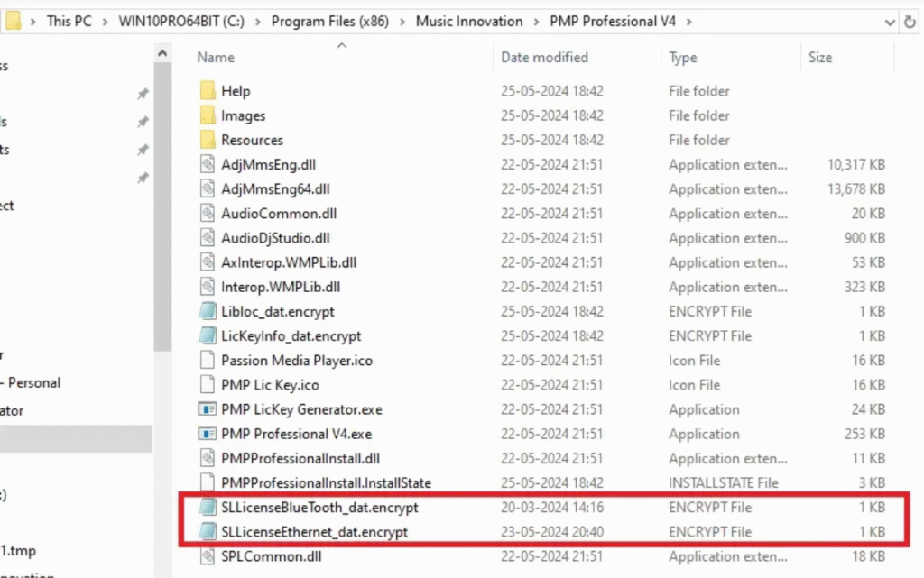Screen dimensions: 924x578
Task: Click the Passion Media Player.ico file icon
Action: click(x=208, y=360)
